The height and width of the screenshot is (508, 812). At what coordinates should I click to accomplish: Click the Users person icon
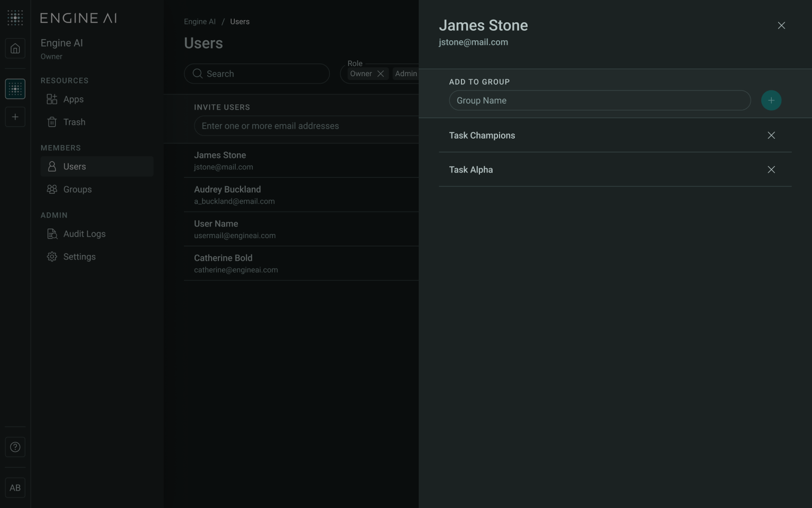pos(52,167)
